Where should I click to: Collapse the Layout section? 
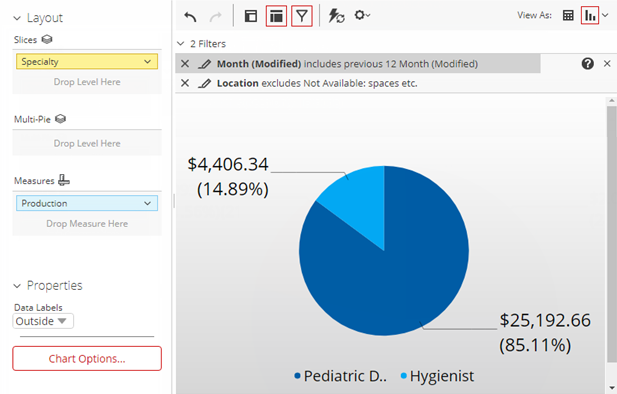(x=17, y=18)
